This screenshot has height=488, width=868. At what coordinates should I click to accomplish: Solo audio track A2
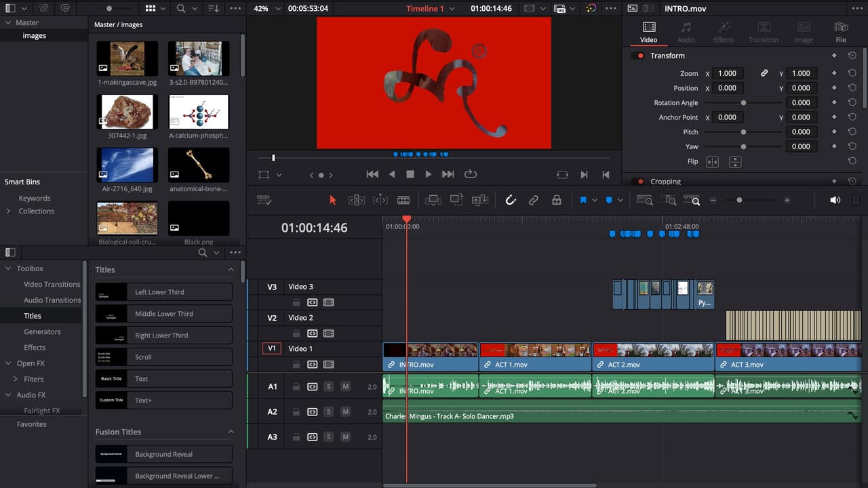tap(328, 411)
